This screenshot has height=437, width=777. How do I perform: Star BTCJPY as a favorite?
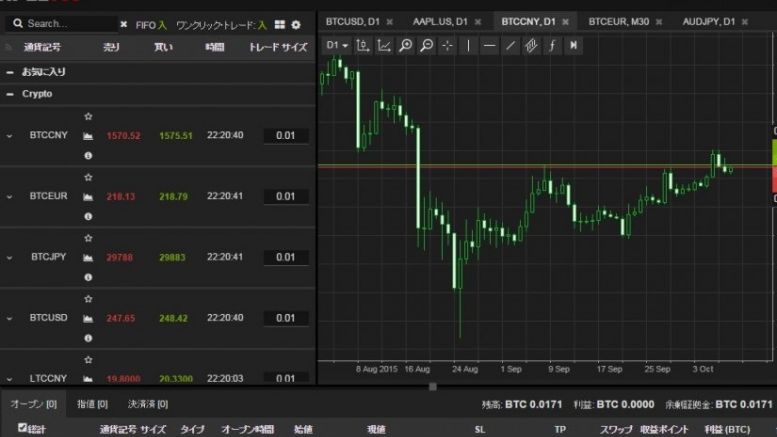pyautogui.click(x=88, y=238)
